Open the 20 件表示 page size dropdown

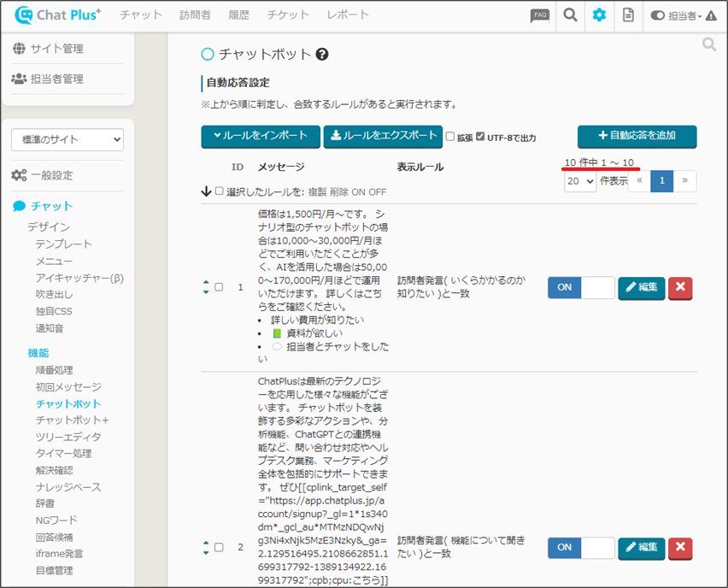(x=579, y=181)
